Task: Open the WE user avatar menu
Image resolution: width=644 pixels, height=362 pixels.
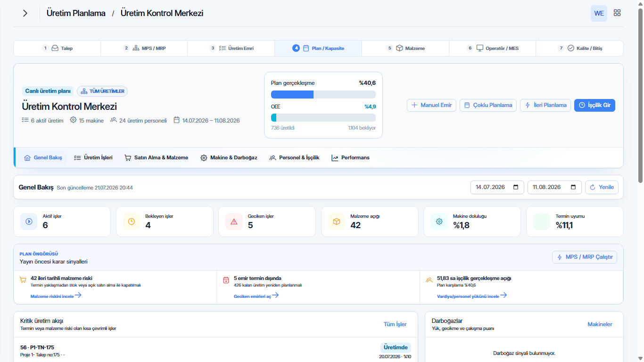Action: tap(599, 13)
